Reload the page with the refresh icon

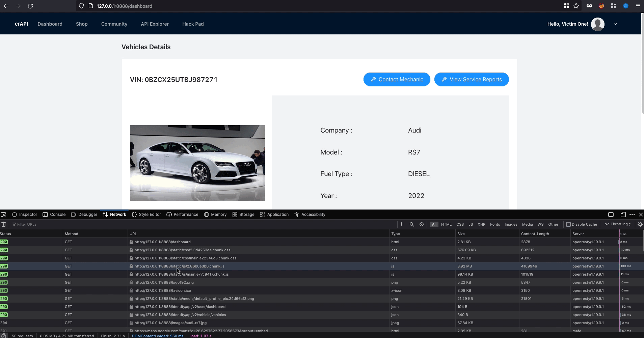(30, 6)
